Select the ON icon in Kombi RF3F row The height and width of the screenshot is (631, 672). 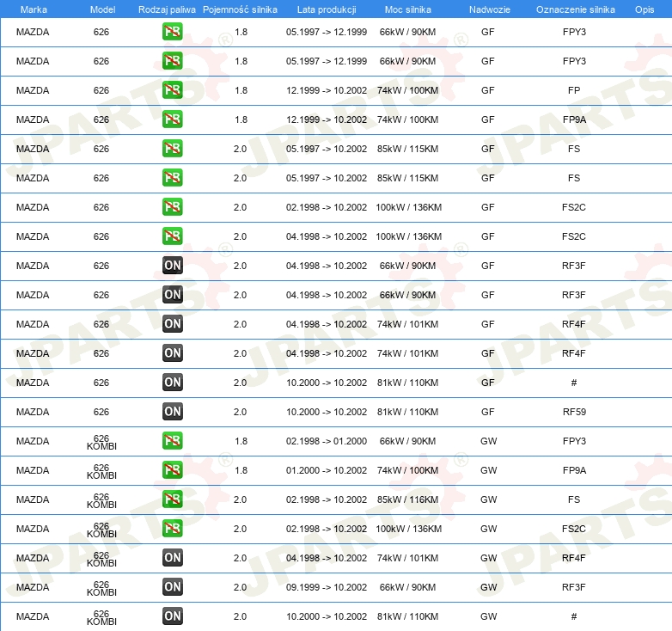173,587
